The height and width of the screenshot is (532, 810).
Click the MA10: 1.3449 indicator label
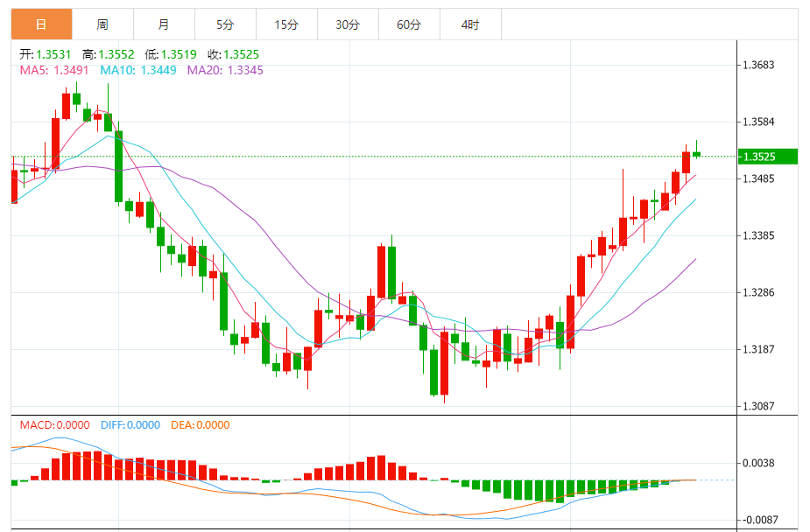point(138,70)
